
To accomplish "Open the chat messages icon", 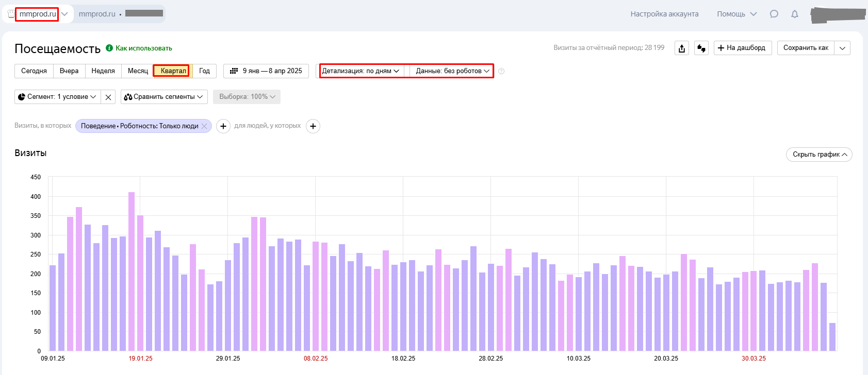I will click(774, 14).
